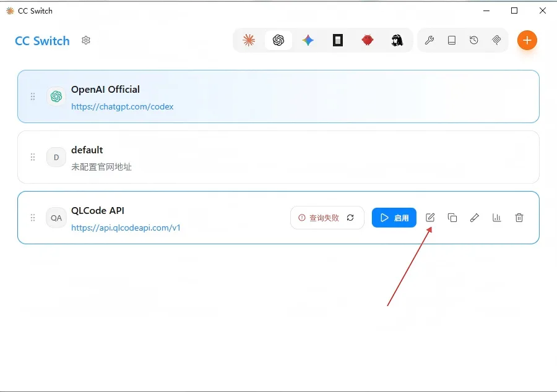Open the history clock icon
The image size is (557, 392).
pyautogui.click(x=474, y=40)
